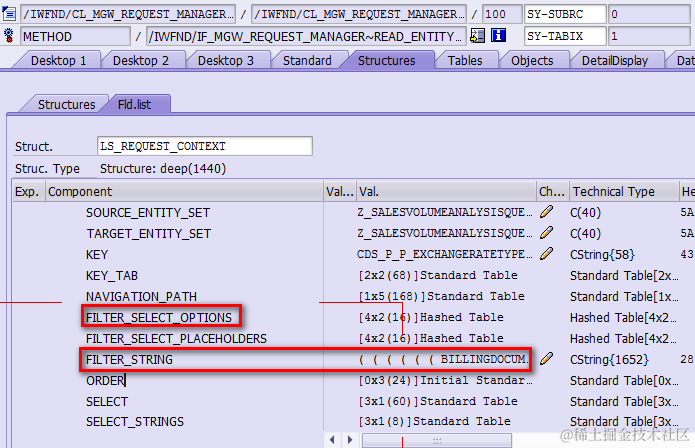Select the Standard tab
Screen dimensions: 695x448
[x=307, y=60]
